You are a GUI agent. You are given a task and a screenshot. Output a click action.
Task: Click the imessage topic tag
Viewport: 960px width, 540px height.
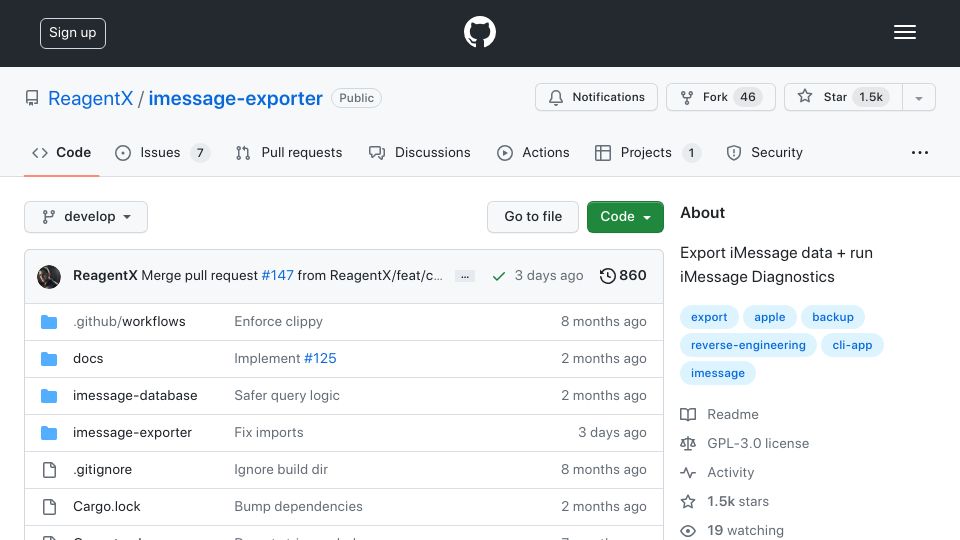(718, 373)
